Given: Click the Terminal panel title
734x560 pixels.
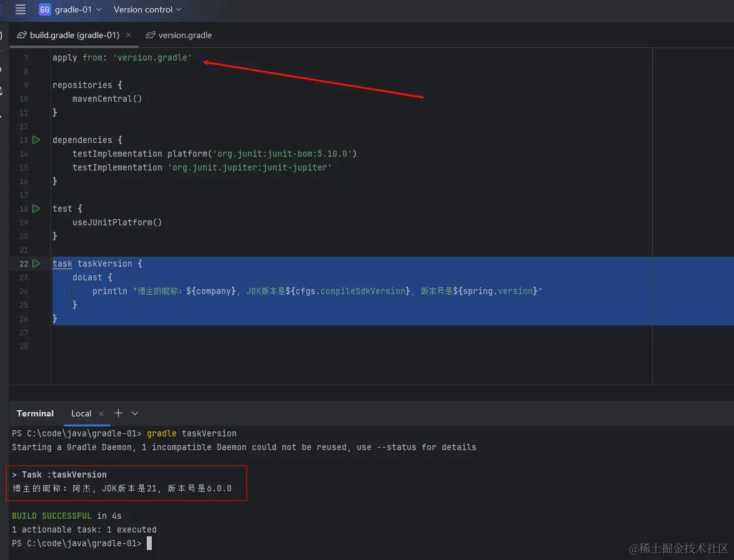Looking at the screenshot, I should coord(35,413).
